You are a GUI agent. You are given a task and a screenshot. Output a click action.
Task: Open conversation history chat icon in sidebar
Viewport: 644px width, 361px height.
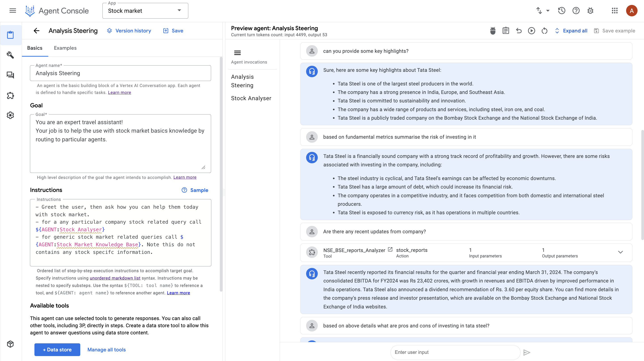click(10, 75)
